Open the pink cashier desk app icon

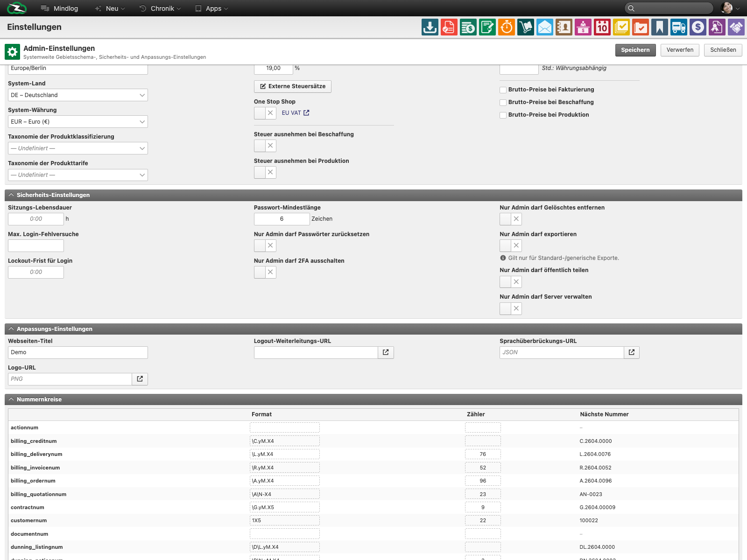pos(583,27)
